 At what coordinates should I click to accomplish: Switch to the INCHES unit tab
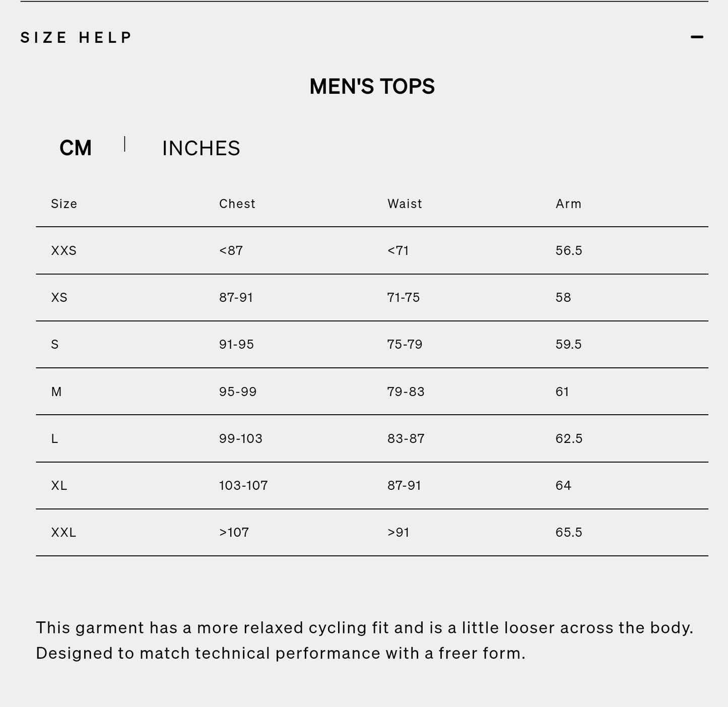coord(201,148)
